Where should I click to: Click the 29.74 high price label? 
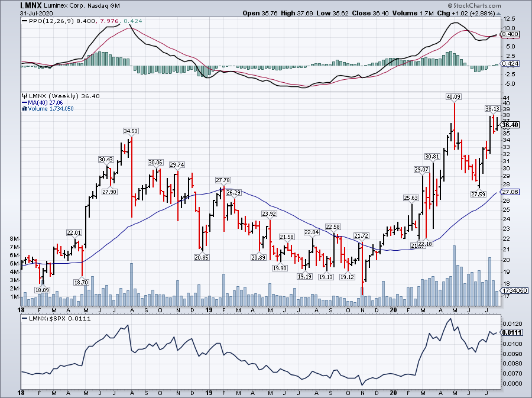(x=177, y=165)
